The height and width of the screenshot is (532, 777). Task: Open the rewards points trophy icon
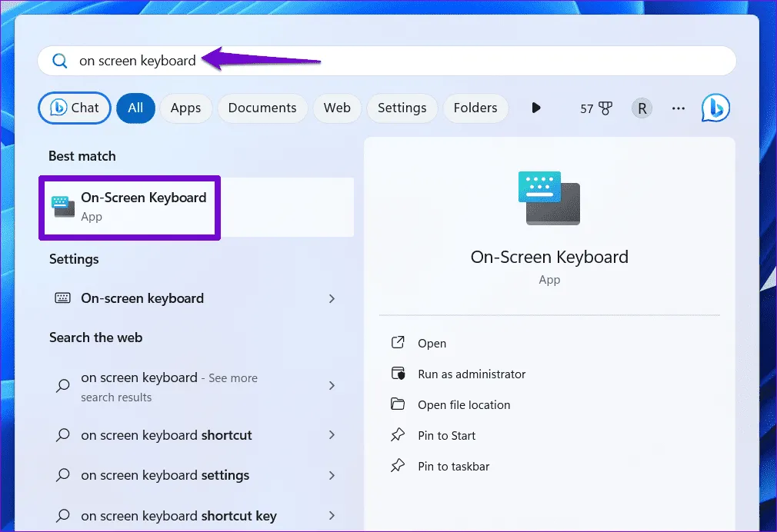(605, 108)
